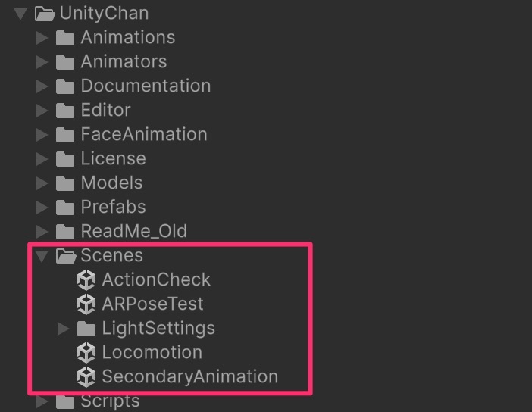The height and width of the screenshot is (412, 532).
Task: Open the ActionCheck scene asset icon
Action: click(x=86, y=279)
